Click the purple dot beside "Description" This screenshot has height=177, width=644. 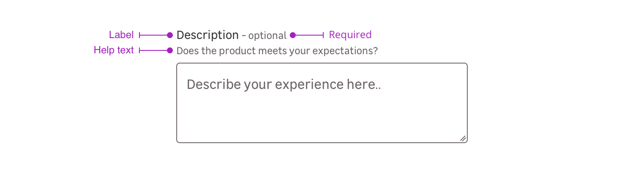tap(170, 35)
